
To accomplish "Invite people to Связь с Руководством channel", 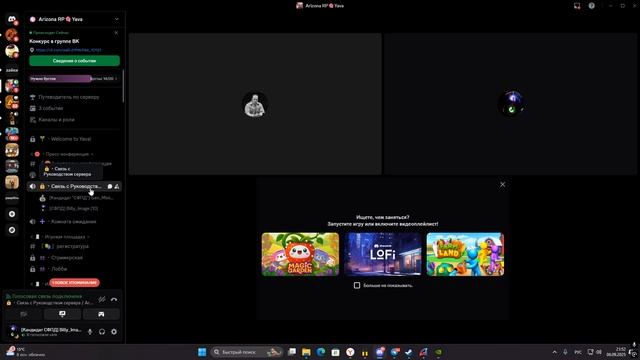I will 117,186.
